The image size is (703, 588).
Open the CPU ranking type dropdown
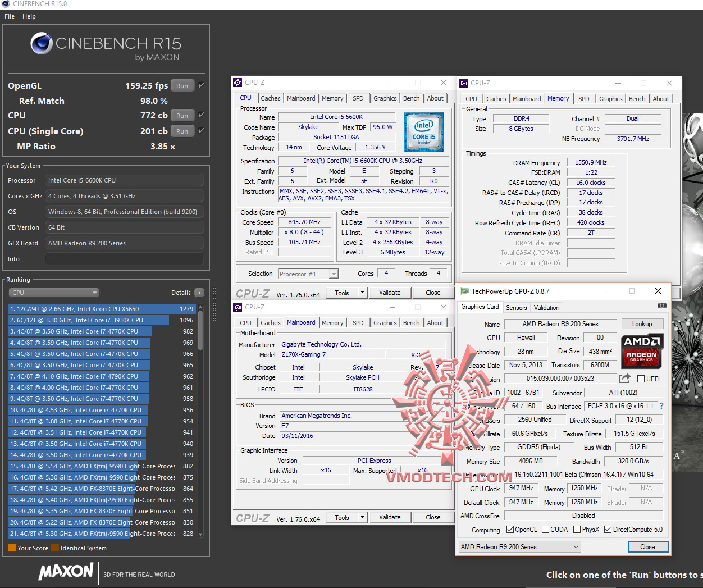point(54,293)
